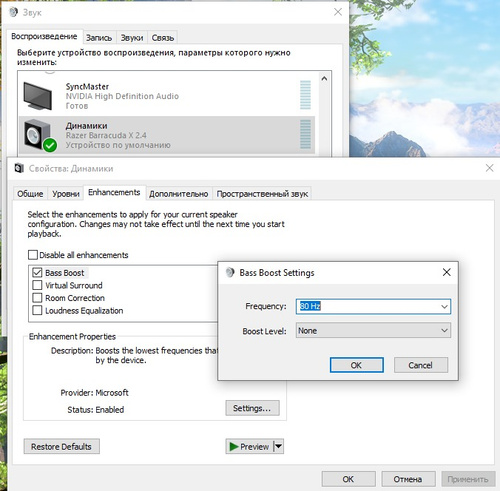
Task: Enable Loudness Equalization enhancement
Action: pyautogui.click(x=37, y=310)
